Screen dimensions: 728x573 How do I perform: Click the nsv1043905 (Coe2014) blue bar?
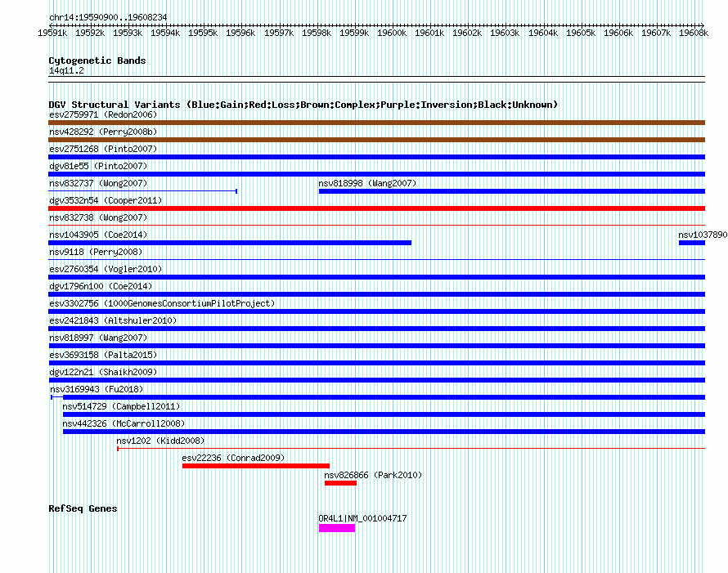(230, 243)
